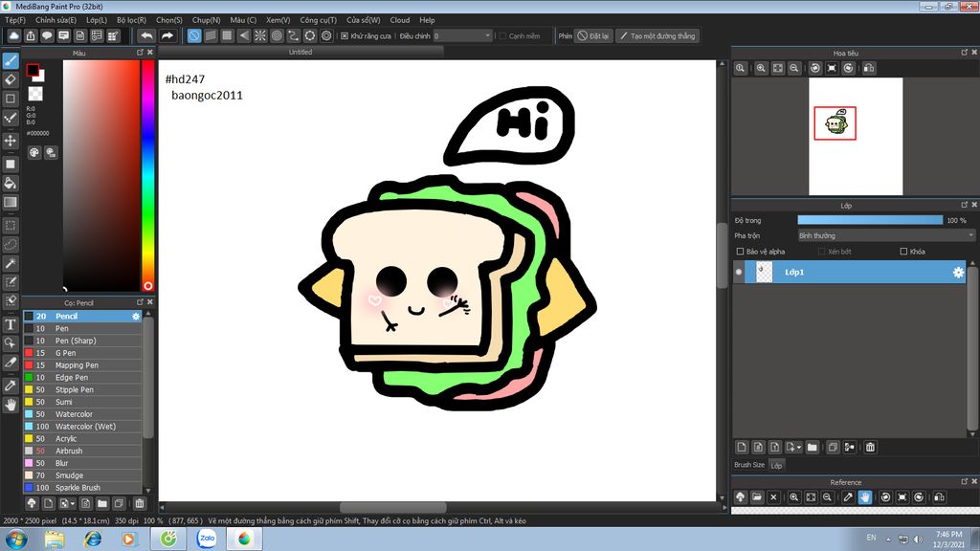Click the cloud save icon in the top toolbar
The height and width of the screenshot is (551, 980).
coord(13,35)
